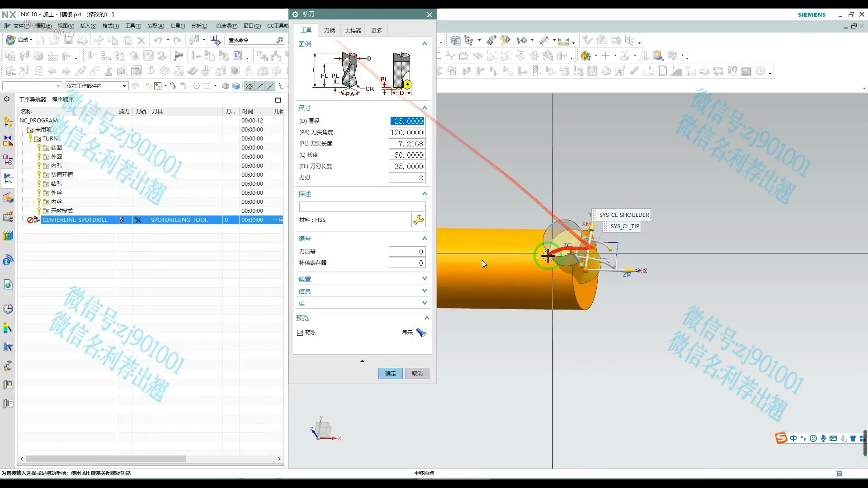Viewport: 868px width, 488px height.
Task: Click the navigator horizontal scrollbar
Action: [x=106, y=459]
